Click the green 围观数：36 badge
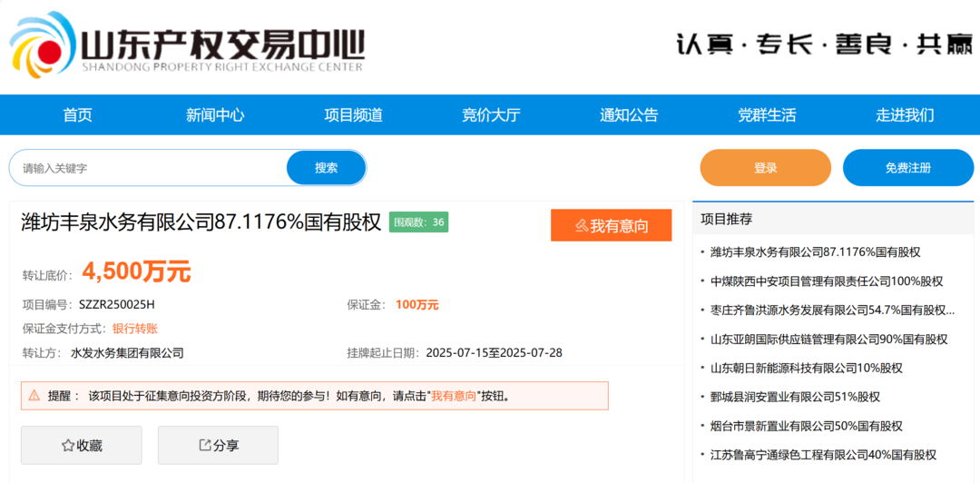Screen dimensions: 980x483 pos(418,222)
